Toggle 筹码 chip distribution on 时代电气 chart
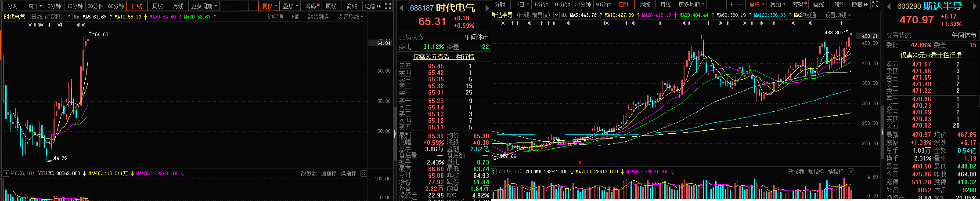 [x=312, y=6]
